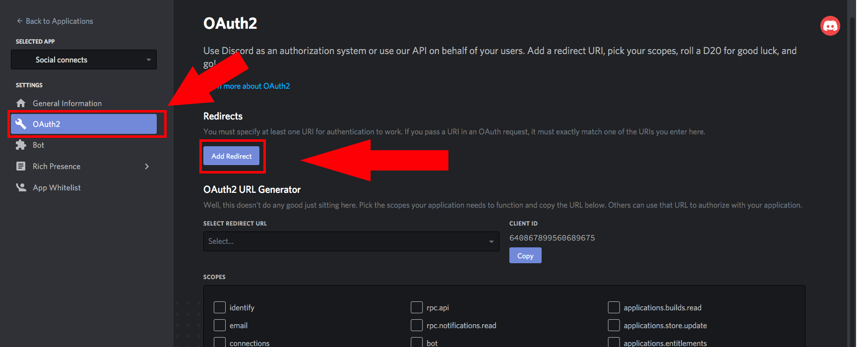This screenshot has width=868, height=347.
Task: Tick the applications.builds.read checkbox
Action: (x=614, y=307)
